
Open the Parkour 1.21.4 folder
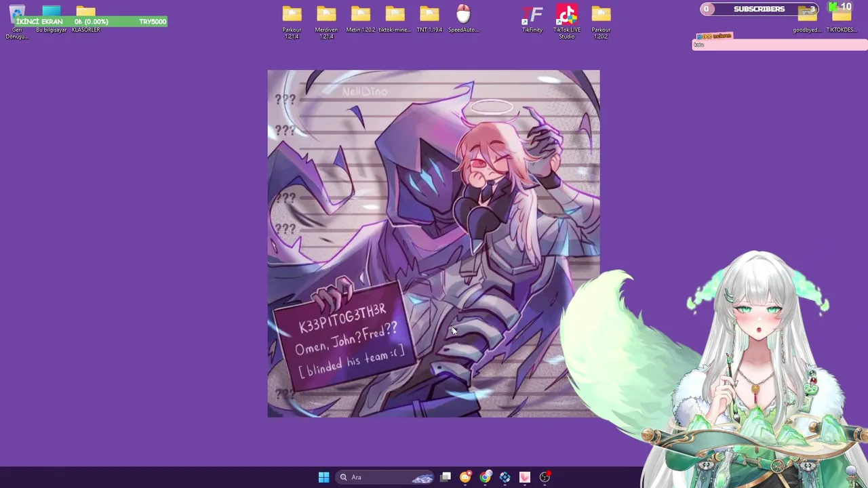292,22
